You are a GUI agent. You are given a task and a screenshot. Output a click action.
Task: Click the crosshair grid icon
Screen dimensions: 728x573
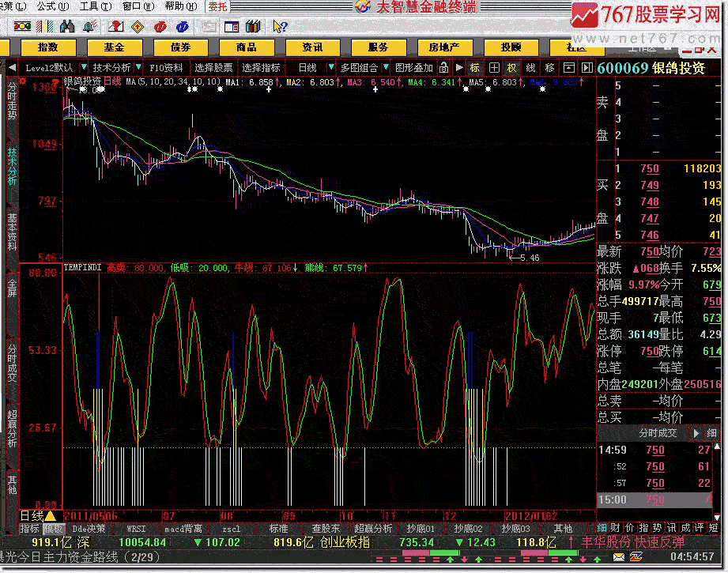point(494,68)
